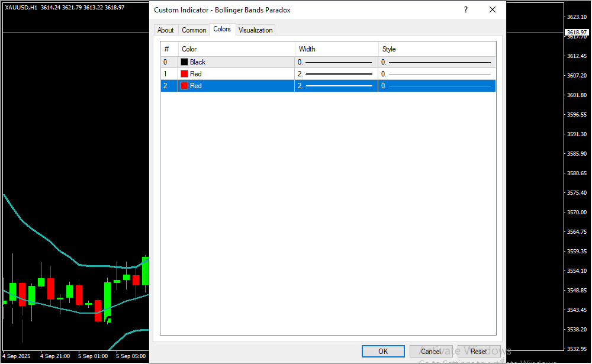
Task: Open width selector for row 0
Action: tap(336, 62)
